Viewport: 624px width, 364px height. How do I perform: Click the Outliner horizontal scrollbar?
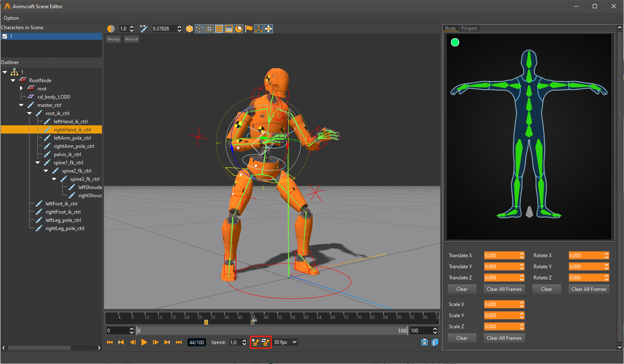click(39, 348)
